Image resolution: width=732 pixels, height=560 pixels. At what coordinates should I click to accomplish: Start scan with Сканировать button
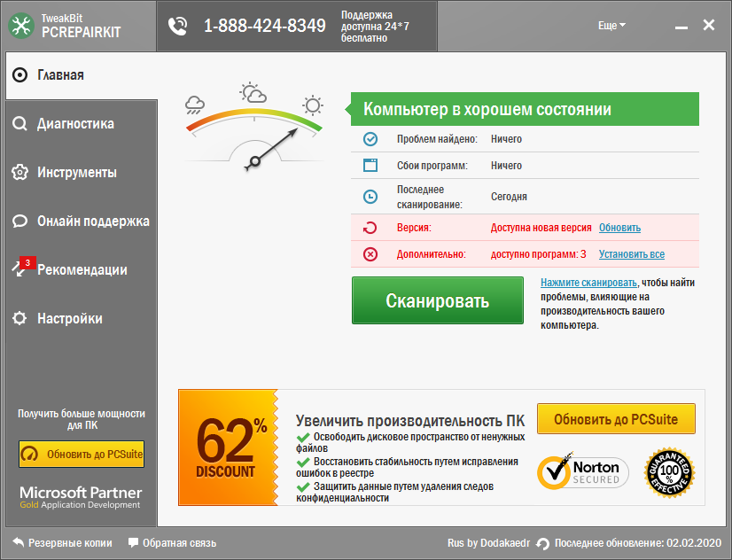(x=438, y=300)
